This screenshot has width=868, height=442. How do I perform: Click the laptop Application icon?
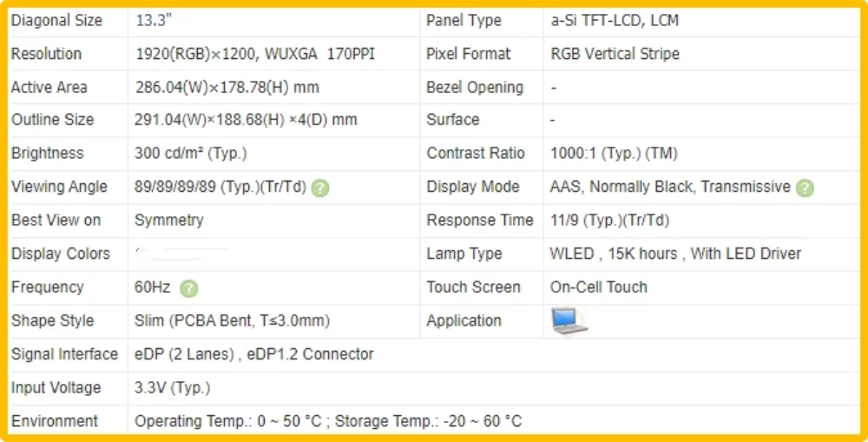pyautogui.click(x=569, y=321)
